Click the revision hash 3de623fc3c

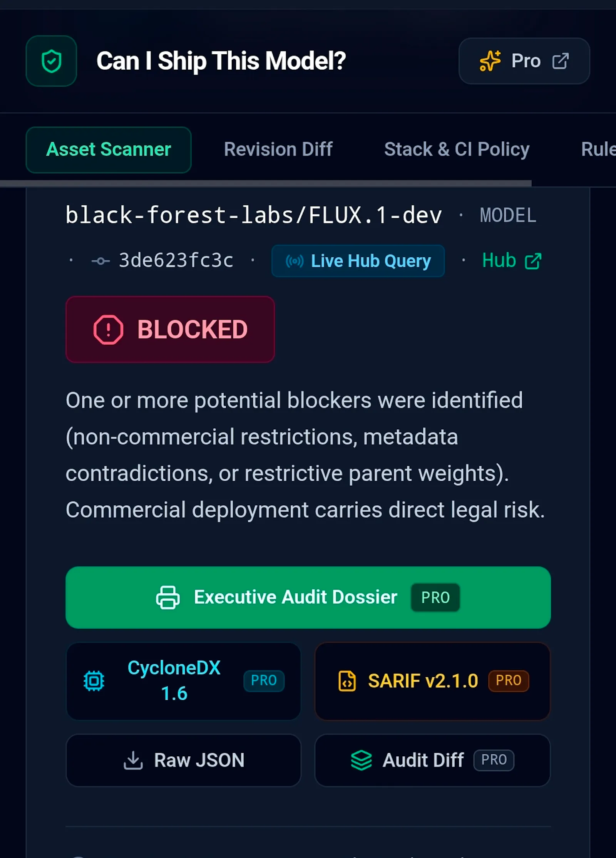click(176, 260)
